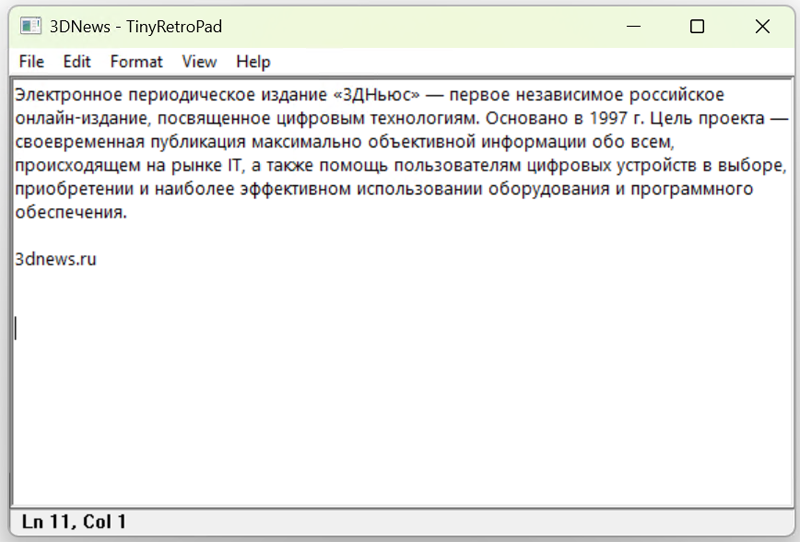Click the year 1997 in the text
The width and height of the screenshot is (800, 542).
[x=608, y=118]
